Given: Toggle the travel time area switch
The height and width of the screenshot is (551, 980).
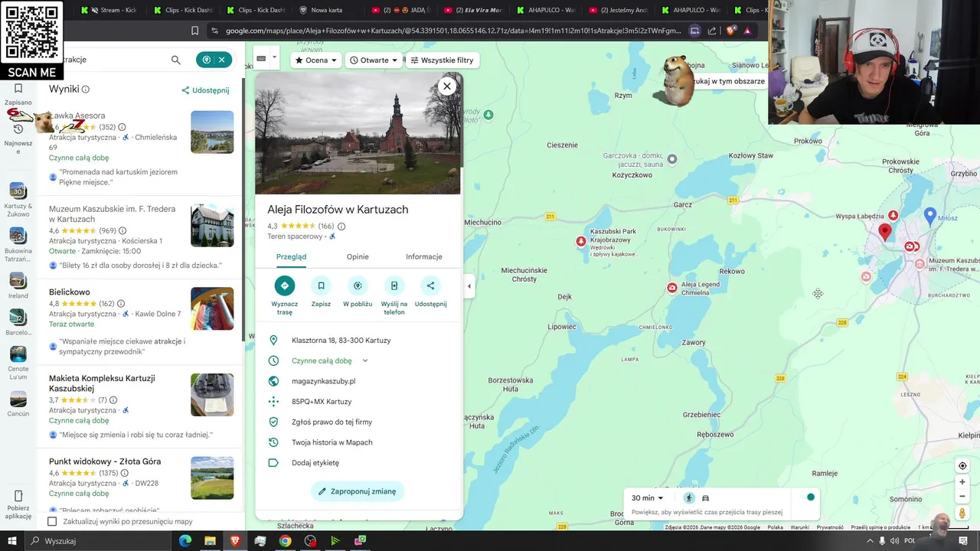Looking at the screenshot, I should [x=807, y=497].
